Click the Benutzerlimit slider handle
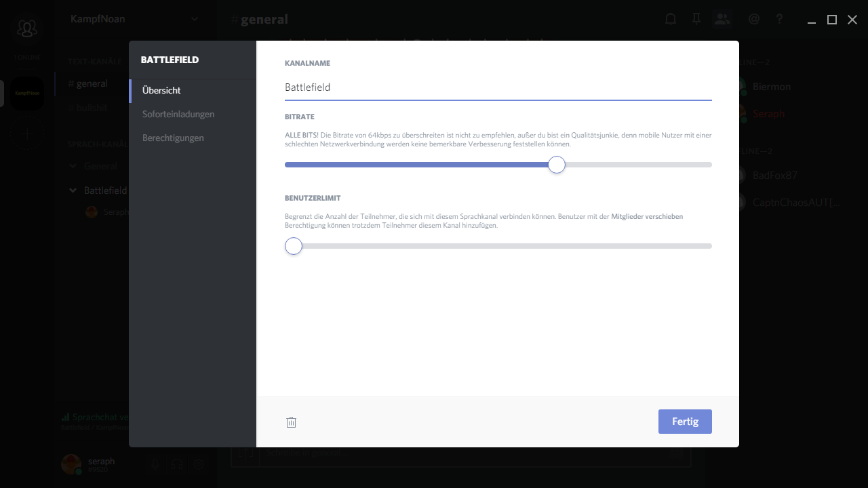 294,246
